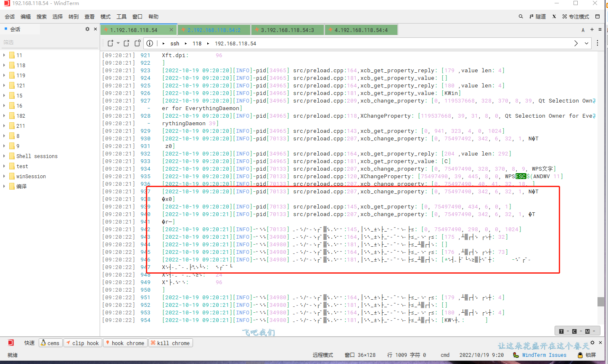This screenshot has width=608, height=364.
Task: Open the 窗口 menu
Action: pos(137,17)
